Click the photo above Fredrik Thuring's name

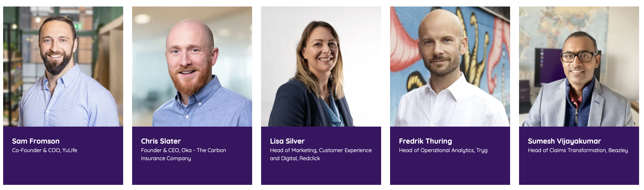[x=450, y=67]
